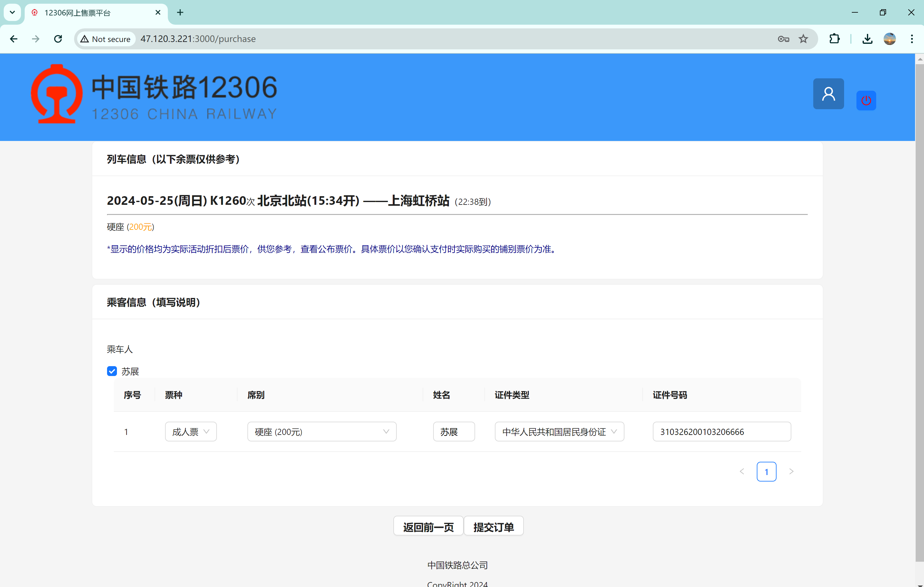The height and width of the screenshot is (587, 924).
Task: Close the 12306网上售票平台 tab
Action: coord(158,13)
